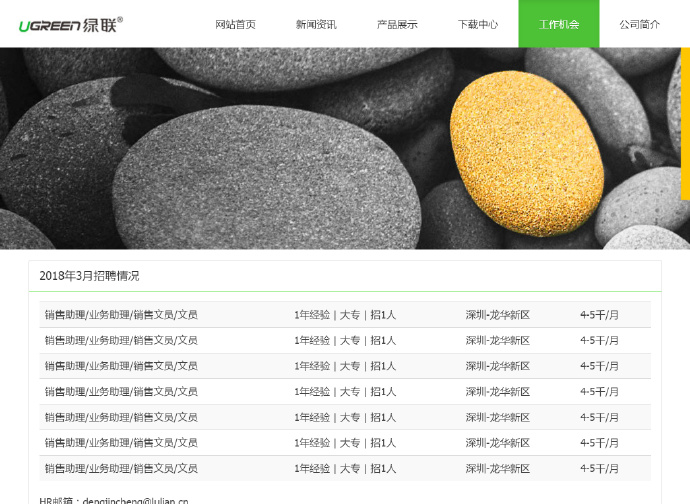Click the 2018年3月招聘情况 heading
This screenshot has width=690, height=504.
coord(89,276)
